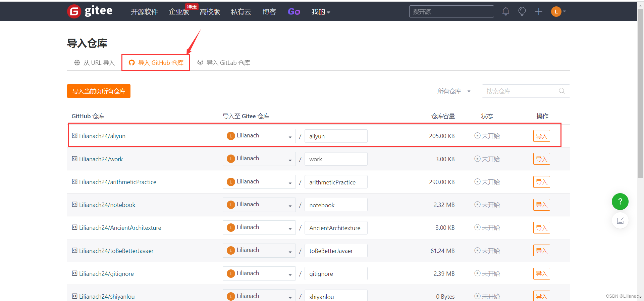
Task: Open 私有云 in navbar
Action: [x=241, y=12]
